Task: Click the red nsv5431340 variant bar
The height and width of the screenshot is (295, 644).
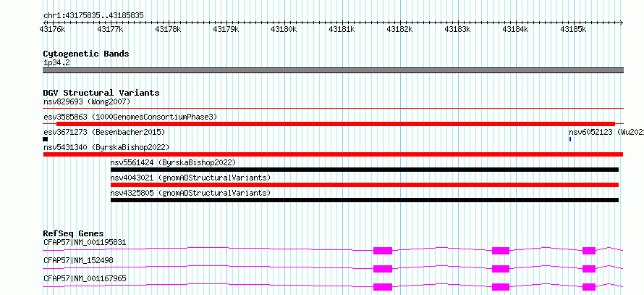Action: [333, 154]
